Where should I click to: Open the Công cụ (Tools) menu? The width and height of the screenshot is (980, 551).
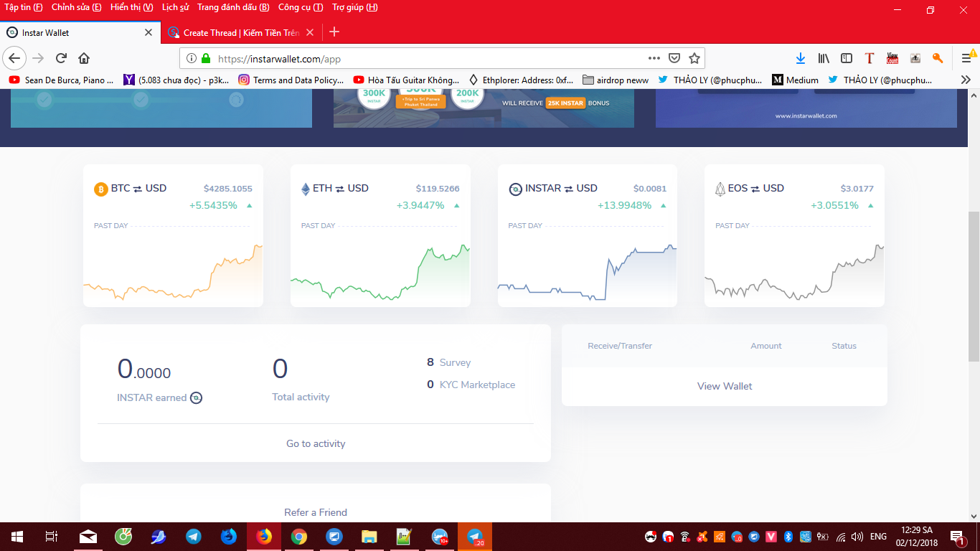click(301, 7)
